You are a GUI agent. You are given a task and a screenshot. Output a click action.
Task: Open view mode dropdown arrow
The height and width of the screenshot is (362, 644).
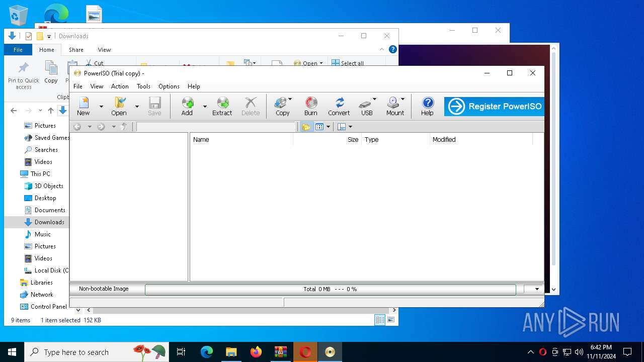click(328, 127)
